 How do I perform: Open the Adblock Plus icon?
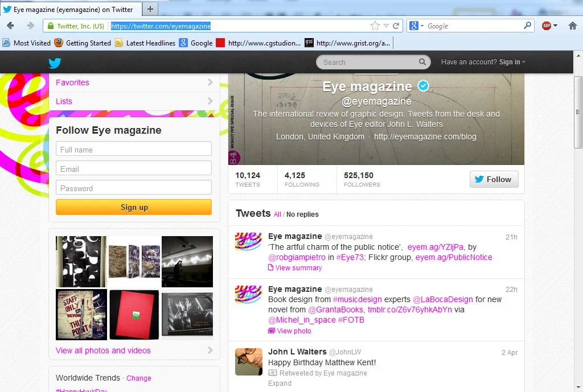(x=546, y=26)
